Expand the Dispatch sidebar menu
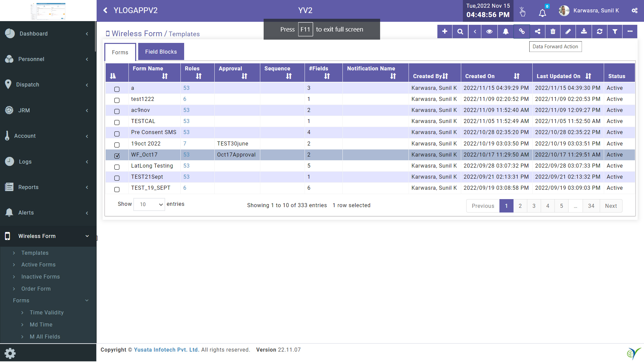This screenshot has height=362, width=644. [48, 85]
